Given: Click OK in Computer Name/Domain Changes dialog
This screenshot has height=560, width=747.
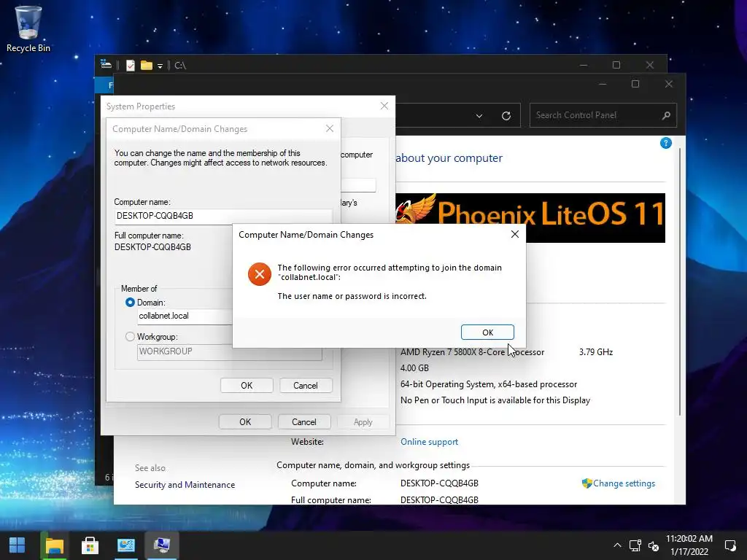Looking at the screenshot, I should pos(247,385).
